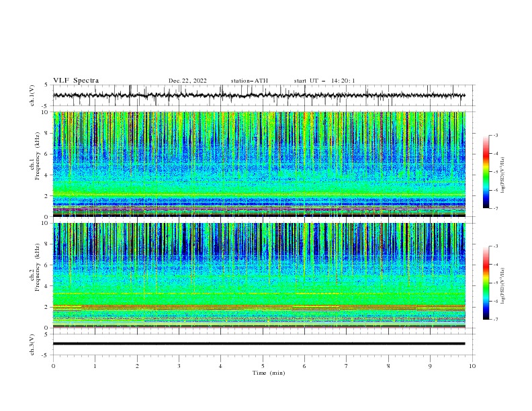This screenshot has width=532, height=411.
Task: Click the "ch.1(V)" waveform axis label
Action: pyautogui.click(x=32, y=95)
